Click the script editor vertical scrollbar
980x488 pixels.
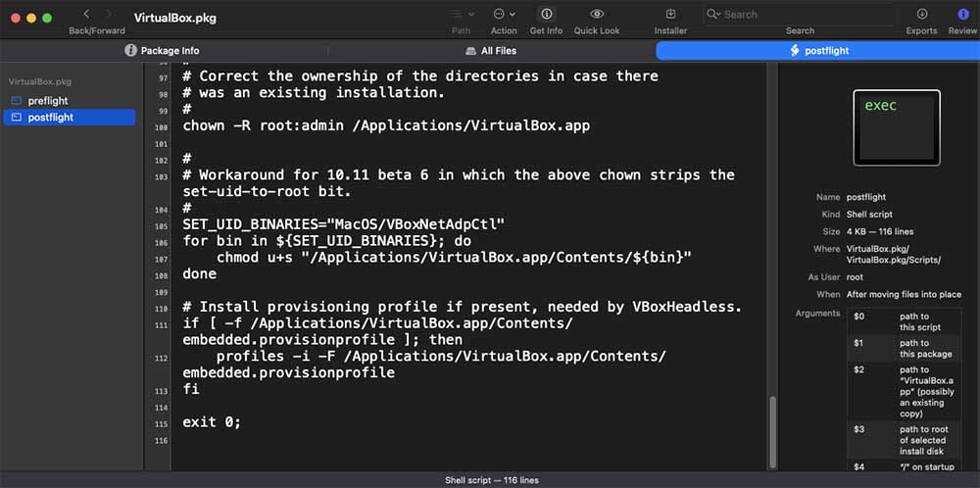(x=772, y=431)
